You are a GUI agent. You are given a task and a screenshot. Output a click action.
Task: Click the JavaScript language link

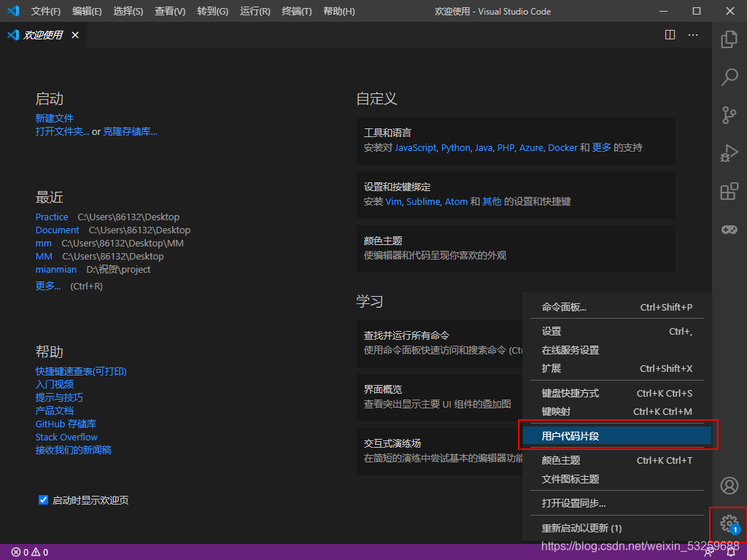(x=415, y=147)
